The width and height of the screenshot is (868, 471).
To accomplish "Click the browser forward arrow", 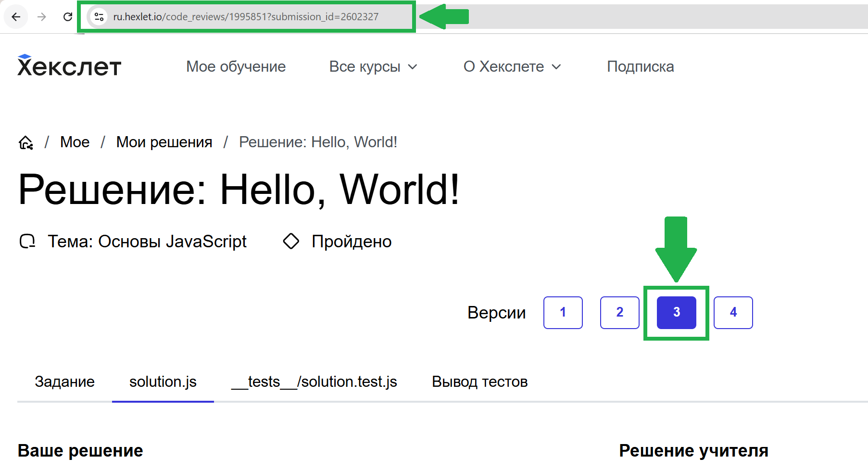I will [x=42, y=17].
